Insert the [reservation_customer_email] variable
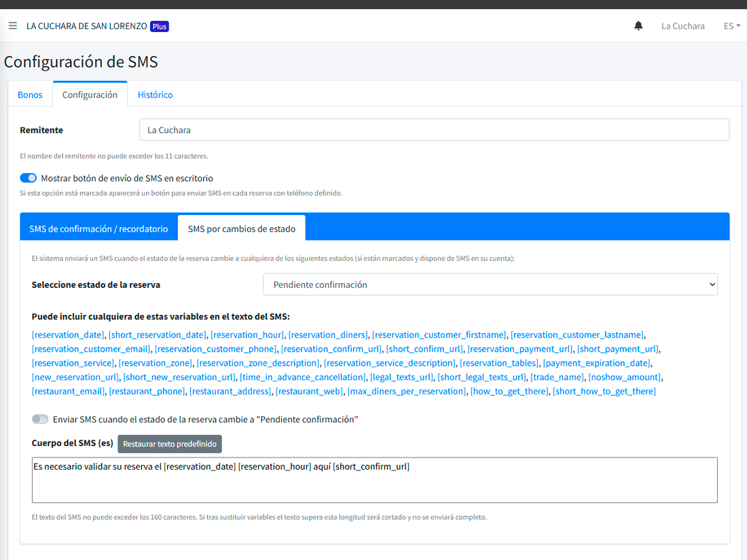The image size is (747, 560). coord(91,349)
